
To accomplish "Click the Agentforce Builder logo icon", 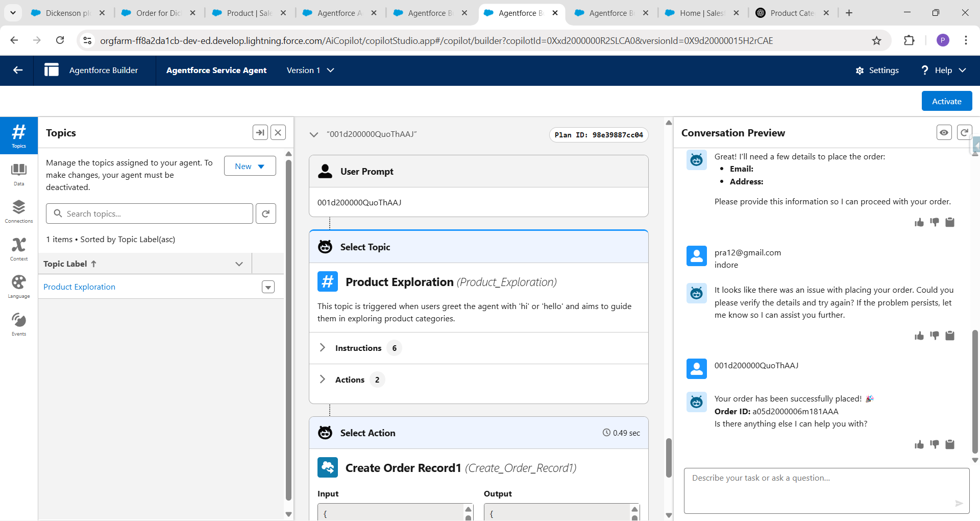I will [52, 70].
